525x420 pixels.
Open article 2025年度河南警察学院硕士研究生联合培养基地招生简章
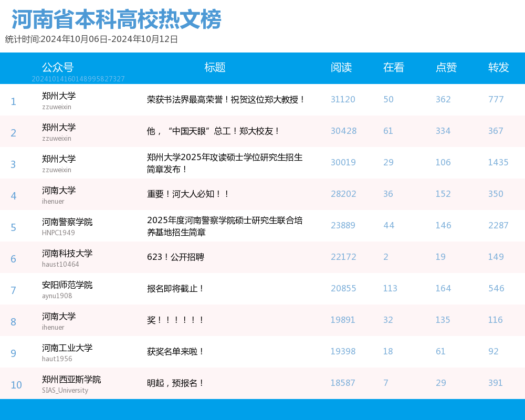[x=225, y=226]
